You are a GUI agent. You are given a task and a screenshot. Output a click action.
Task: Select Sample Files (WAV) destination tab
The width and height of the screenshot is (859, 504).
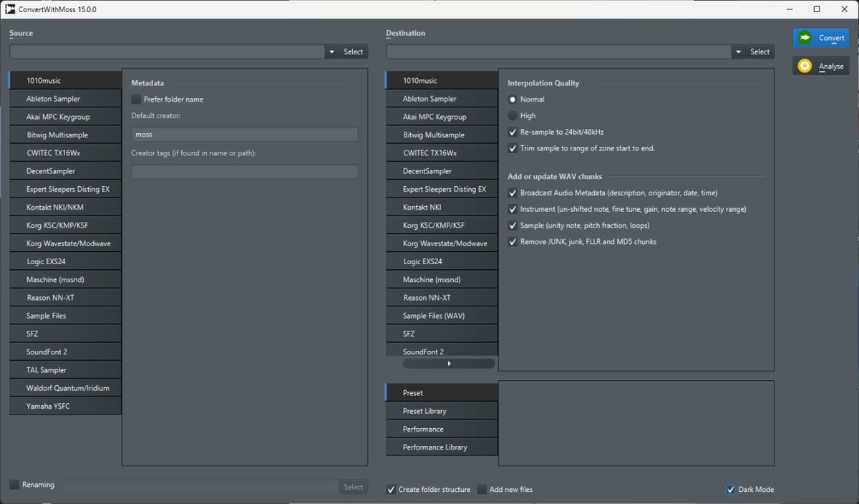(x=442, y=316)
